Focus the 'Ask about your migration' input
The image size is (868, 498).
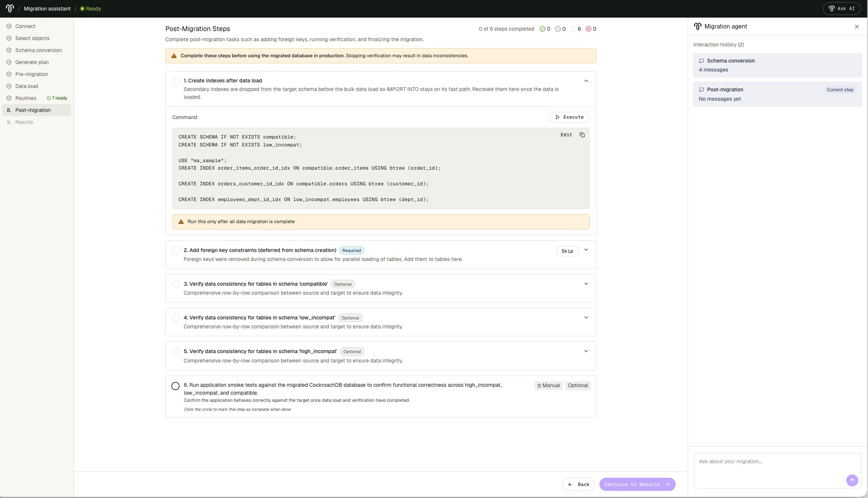pos(777,471)
